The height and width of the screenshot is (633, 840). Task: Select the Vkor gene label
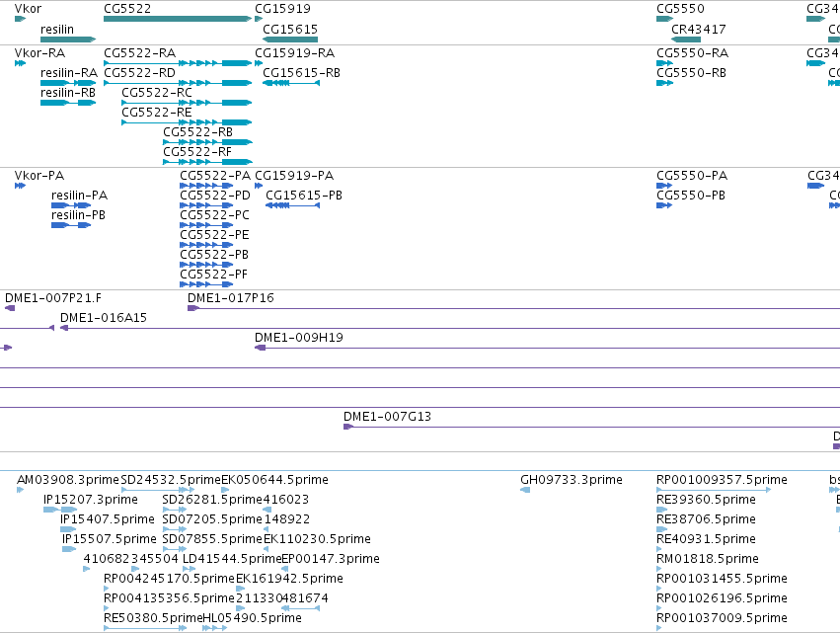click(28, 9)
